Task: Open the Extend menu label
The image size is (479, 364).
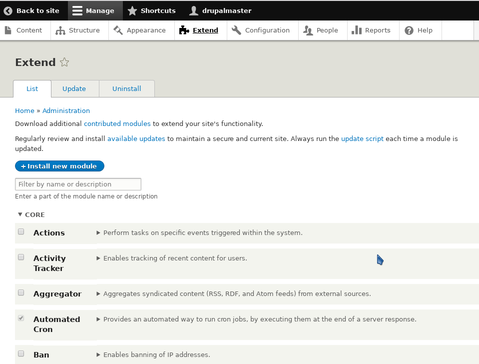Action: pyautogui.click(x=205, y=30)
